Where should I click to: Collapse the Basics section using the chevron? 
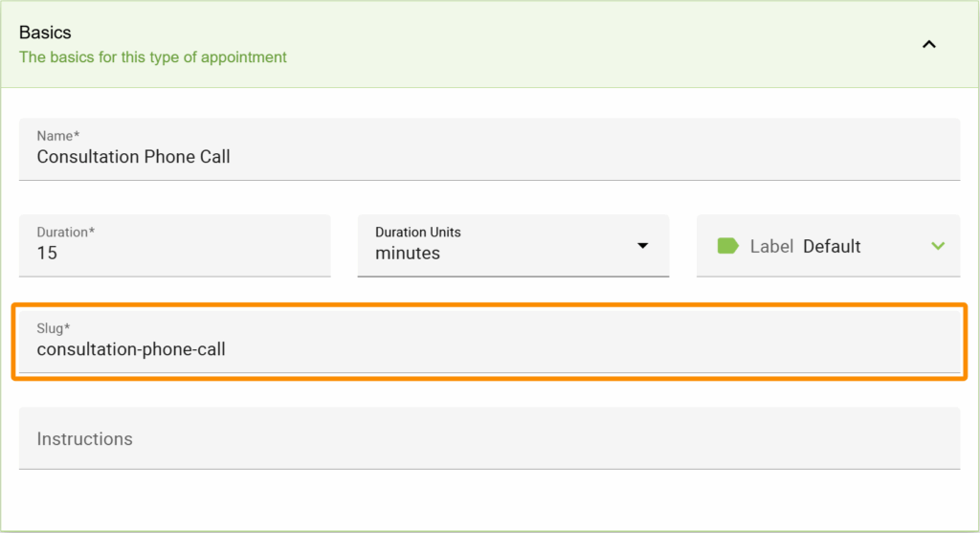[928, 45]
